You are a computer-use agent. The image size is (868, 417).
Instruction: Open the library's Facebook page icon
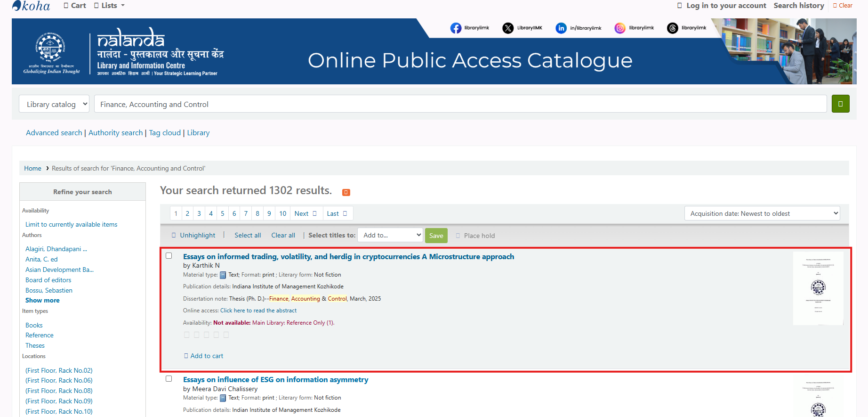click(x=456, y=28)
